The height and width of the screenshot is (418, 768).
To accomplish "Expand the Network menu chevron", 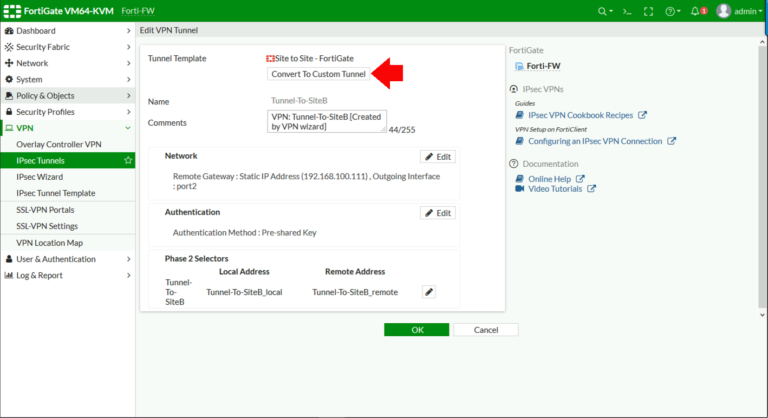I will click(x=128, y=63).
